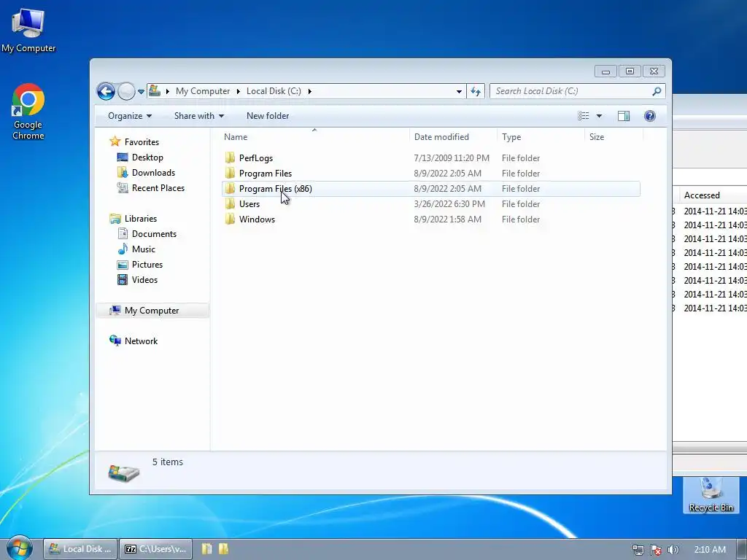Click the Search Local Disk (C:) field
Screen dimensions: 747x560
pyautogui.click(x=572, y=91)
